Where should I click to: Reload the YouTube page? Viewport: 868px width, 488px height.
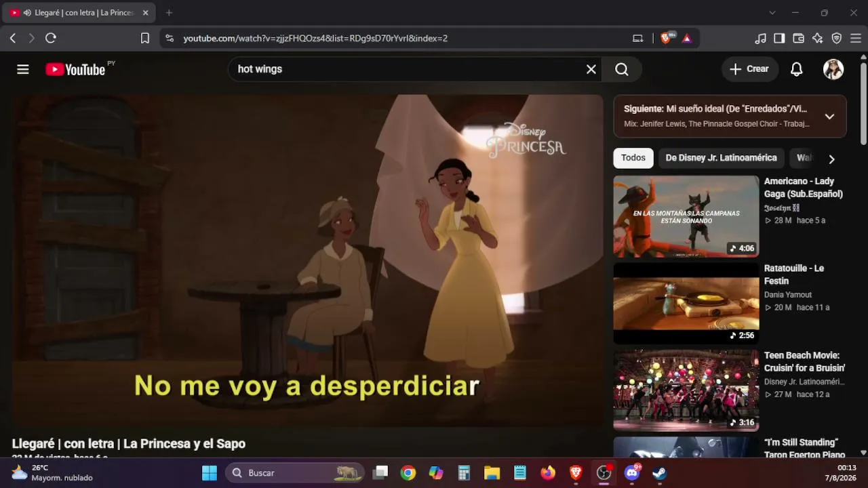pos(51,39)
